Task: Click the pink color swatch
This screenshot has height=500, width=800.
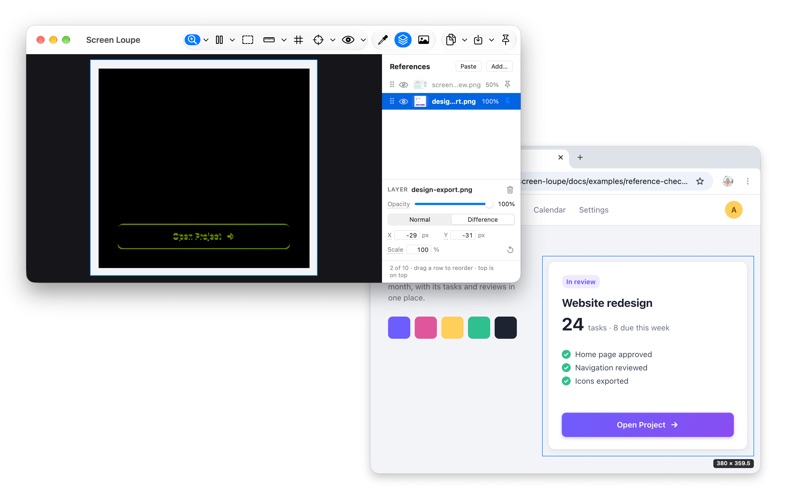Action: pyautogui.click(x=426, y=328)
